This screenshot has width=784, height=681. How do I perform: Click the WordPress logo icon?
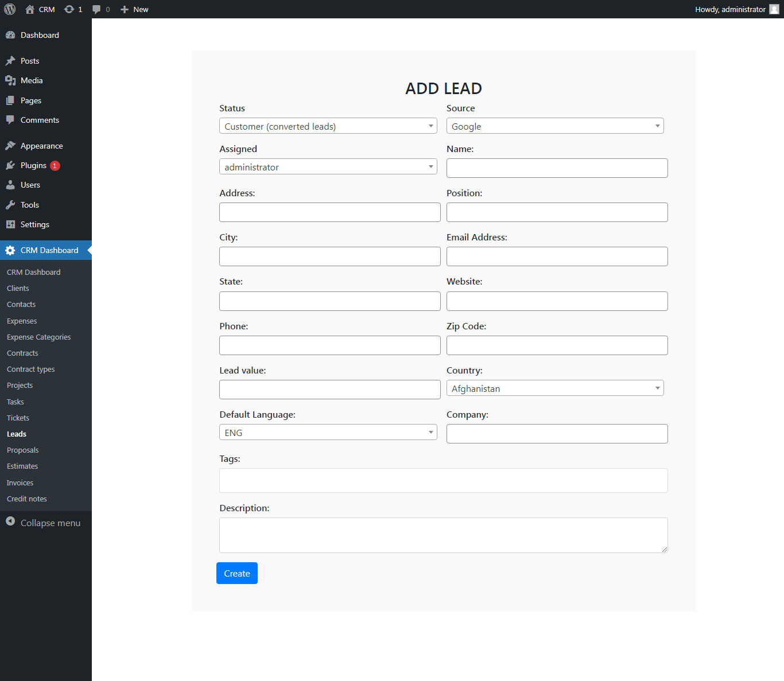[10, 9]
